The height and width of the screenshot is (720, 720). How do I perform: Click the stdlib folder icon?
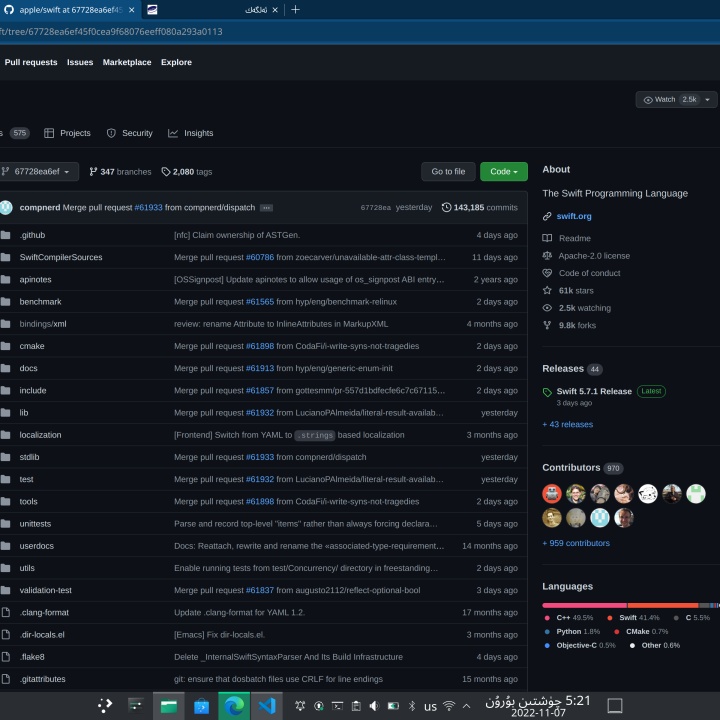pyautogui.click(x=6, y=457)
